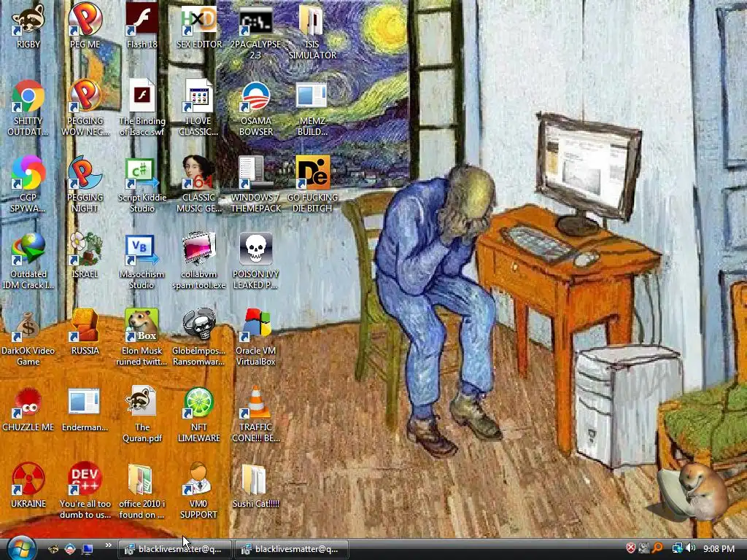The width and height of the screenshot is (747, 560).
Task: Open the office 2010 i found on... folder
Action: coord(142,479)
